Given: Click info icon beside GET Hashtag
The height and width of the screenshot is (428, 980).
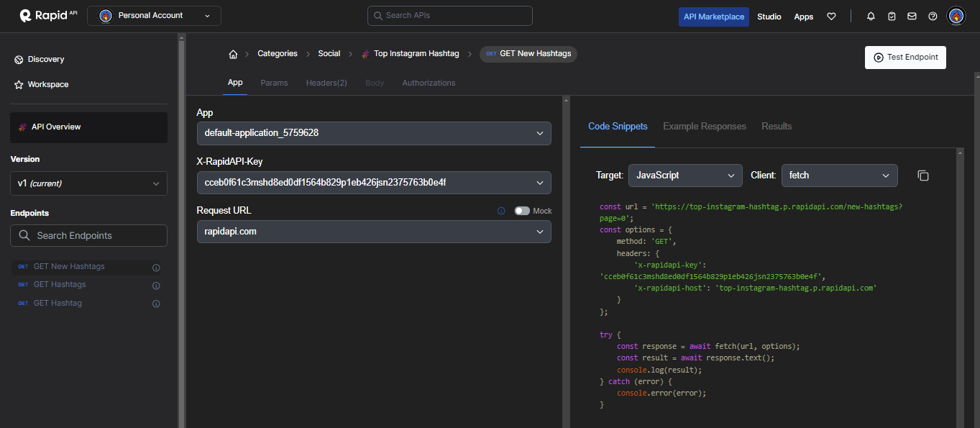Looking at the screenshot, I should pyautogui.click(x=156, y=304).
